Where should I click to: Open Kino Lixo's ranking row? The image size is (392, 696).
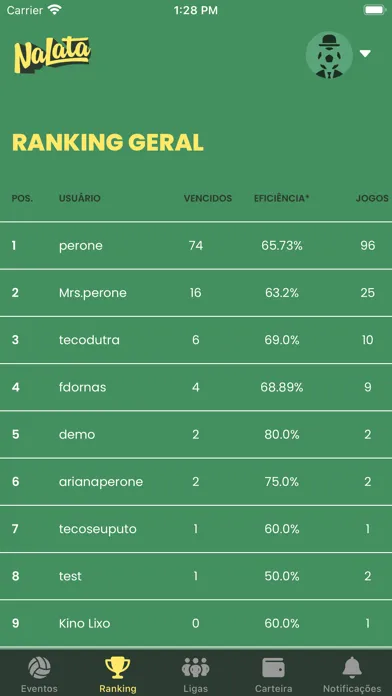coord(196,624)
